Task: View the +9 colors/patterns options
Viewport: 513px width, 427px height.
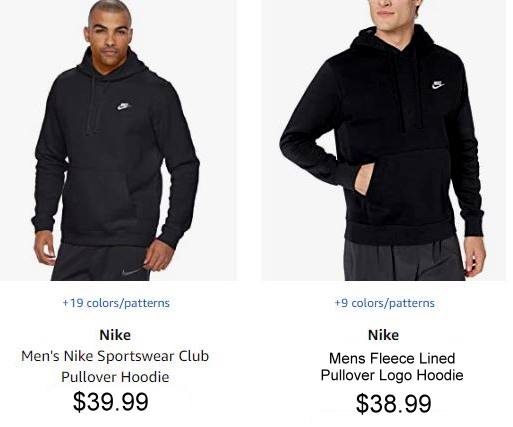Action: [384, 303]
